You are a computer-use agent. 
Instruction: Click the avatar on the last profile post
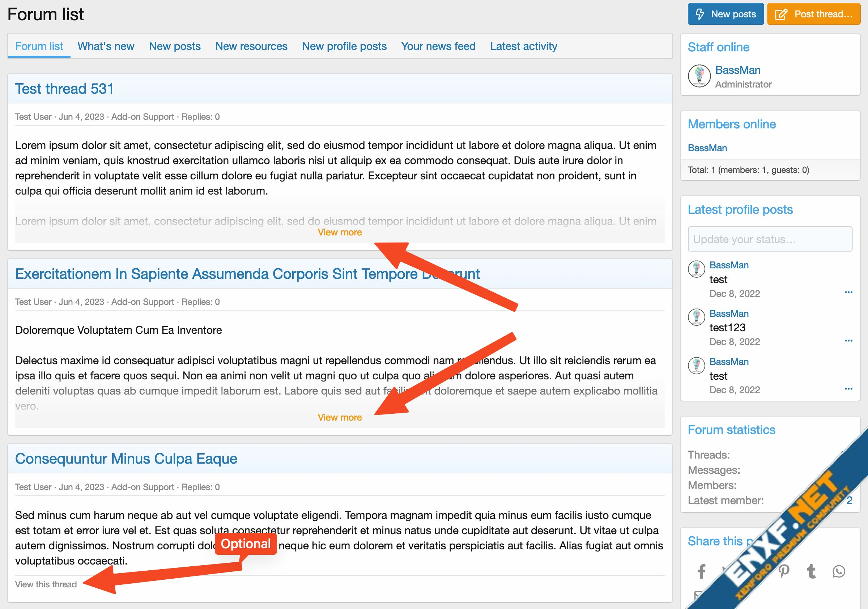(696, 365)
